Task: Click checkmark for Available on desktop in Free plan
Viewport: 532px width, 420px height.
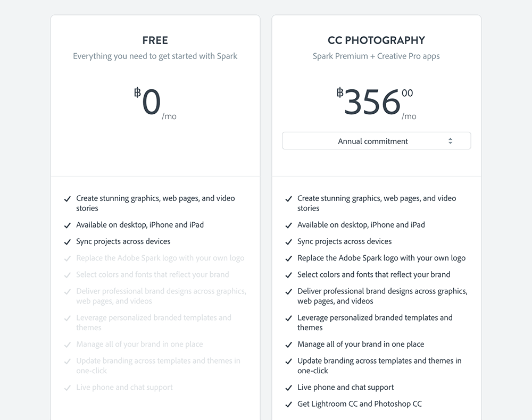Action: (x=68, y=225)
